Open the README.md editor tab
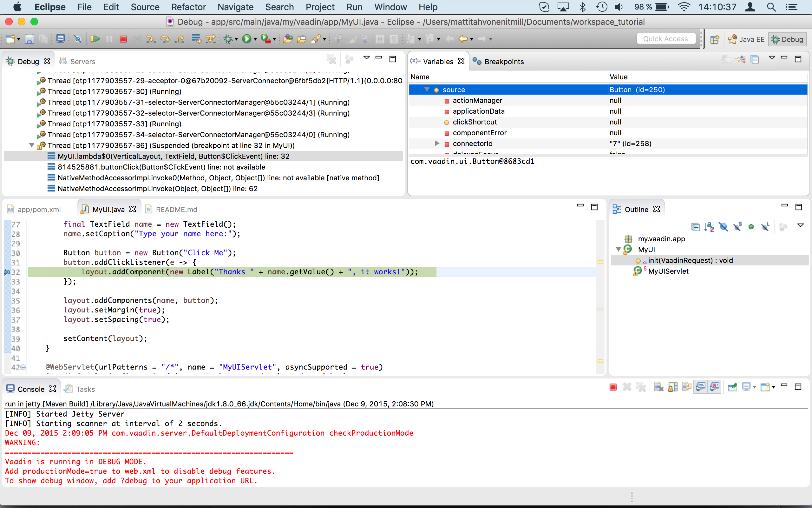Viewport: 812px width, 508px height. (x=172, y=209)
